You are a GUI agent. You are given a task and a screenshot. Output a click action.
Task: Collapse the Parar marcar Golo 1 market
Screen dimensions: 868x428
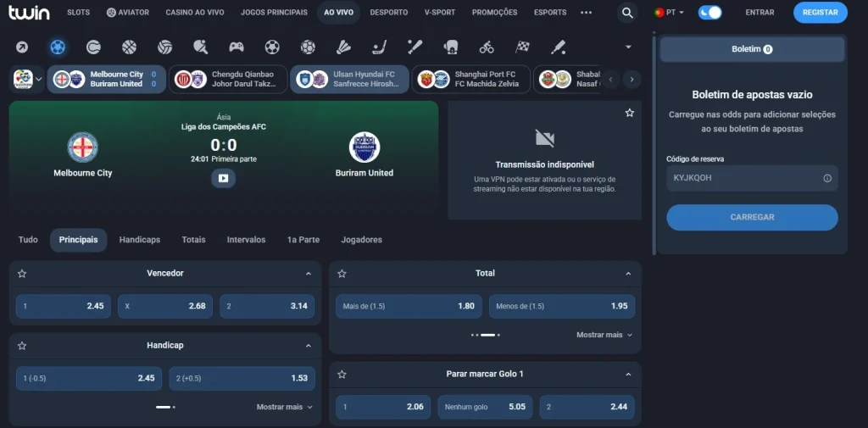coord(628,375)
